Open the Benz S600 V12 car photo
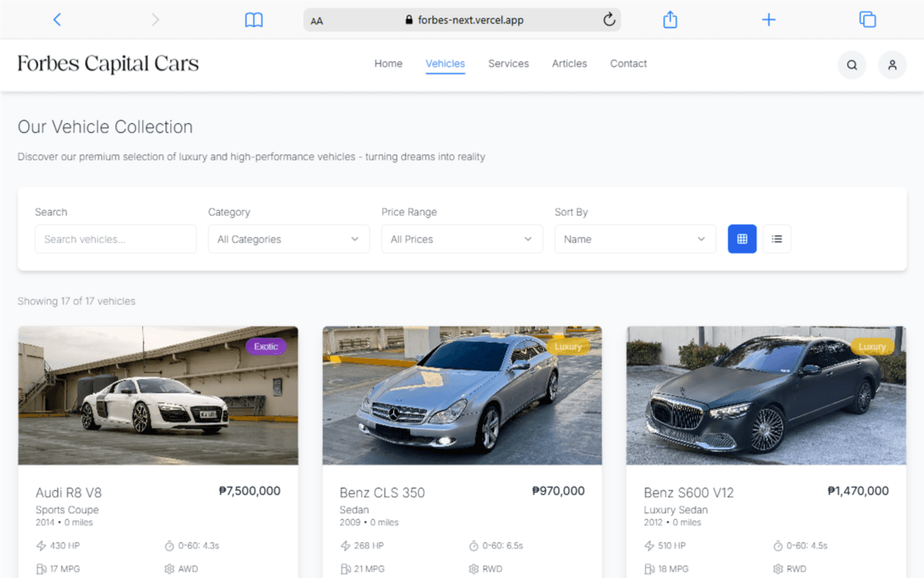The height and width of the screenshot is (578, 924). [x=766, y=395]
